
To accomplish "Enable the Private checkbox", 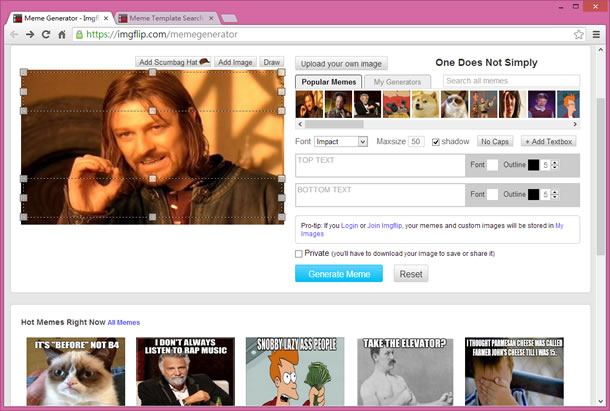I will 299,254.
